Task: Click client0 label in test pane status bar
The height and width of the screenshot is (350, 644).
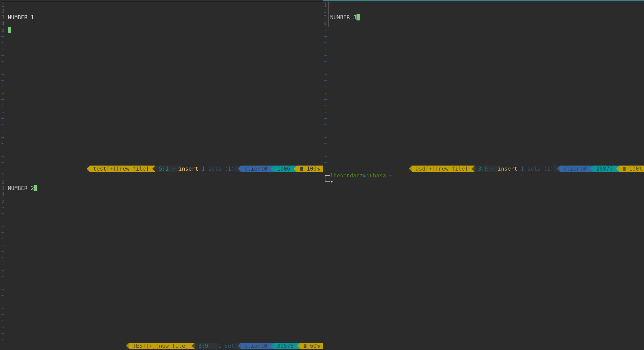Action: coord(256,169)
